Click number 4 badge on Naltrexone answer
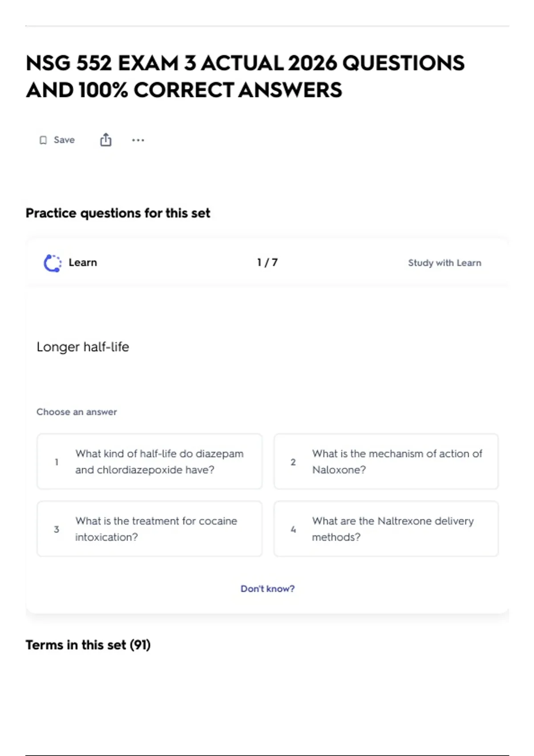Screen dimensions: 534x756 point(293,529)
